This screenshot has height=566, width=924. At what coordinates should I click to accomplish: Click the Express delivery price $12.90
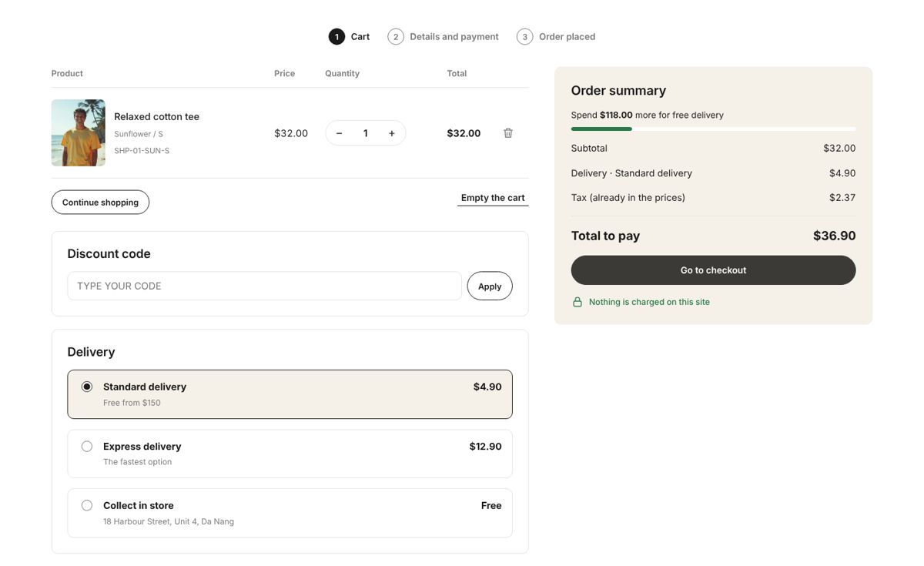tap(486, 447)
